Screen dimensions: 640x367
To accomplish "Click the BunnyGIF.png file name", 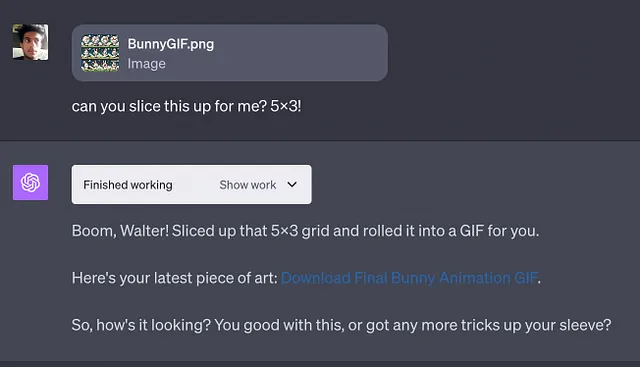I will pyautogui.click(x=171, y=44).
